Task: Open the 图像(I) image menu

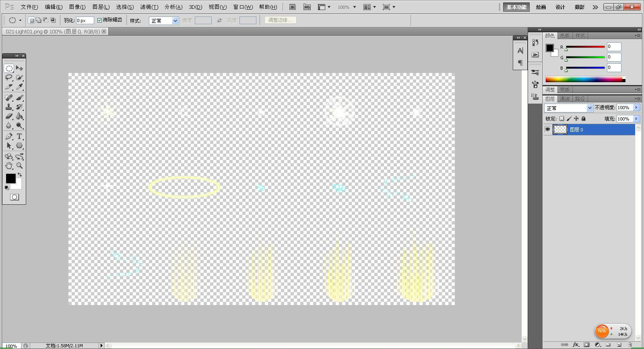Action: (77, 7)
